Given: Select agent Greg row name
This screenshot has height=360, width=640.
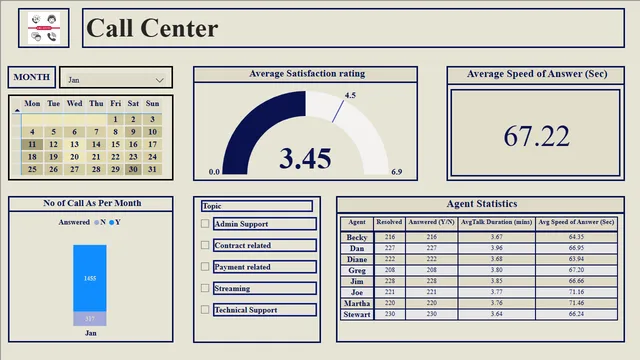Looking at the screenshot, I should (357, 270).
